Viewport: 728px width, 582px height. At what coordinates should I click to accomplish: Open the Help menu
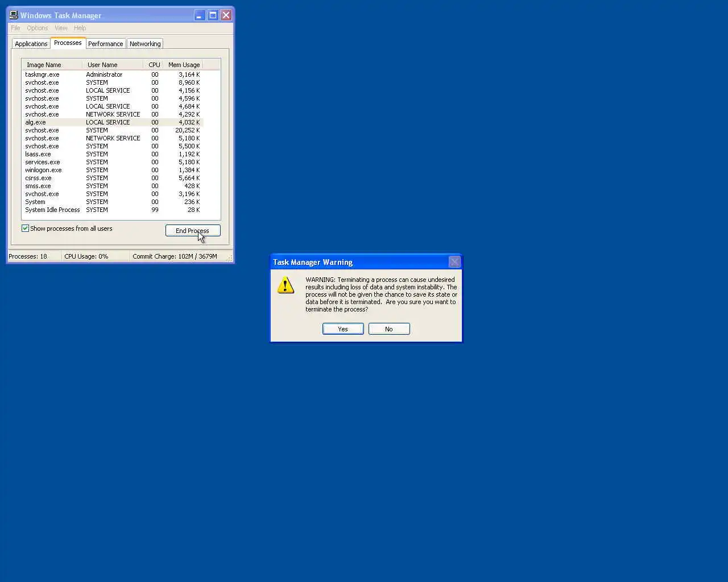(80, 28)
